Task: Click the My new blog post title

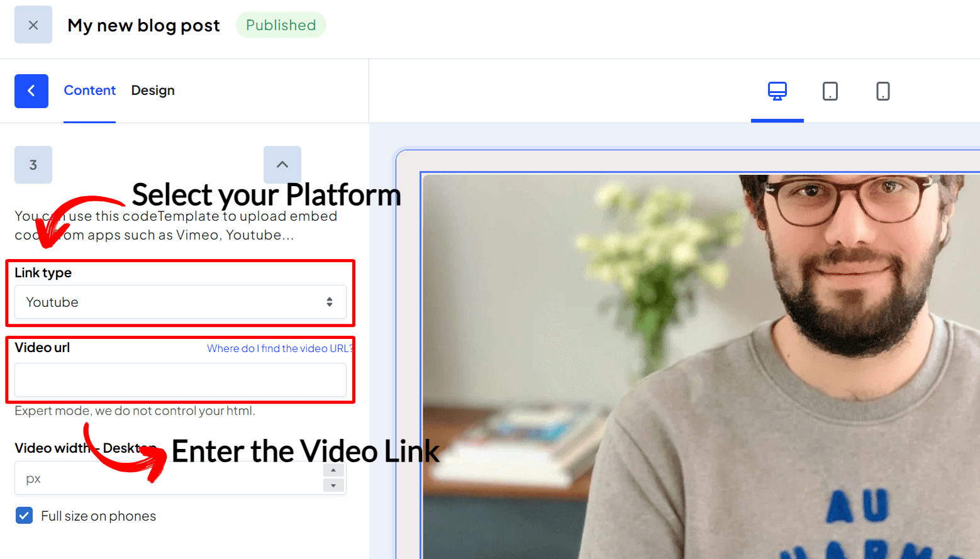Action: point(143,25)
